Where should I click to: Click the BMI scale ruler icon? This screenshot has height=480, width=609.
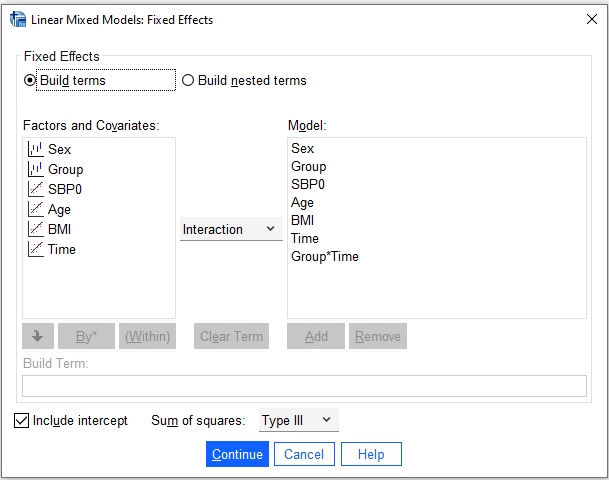click(36, 229)
